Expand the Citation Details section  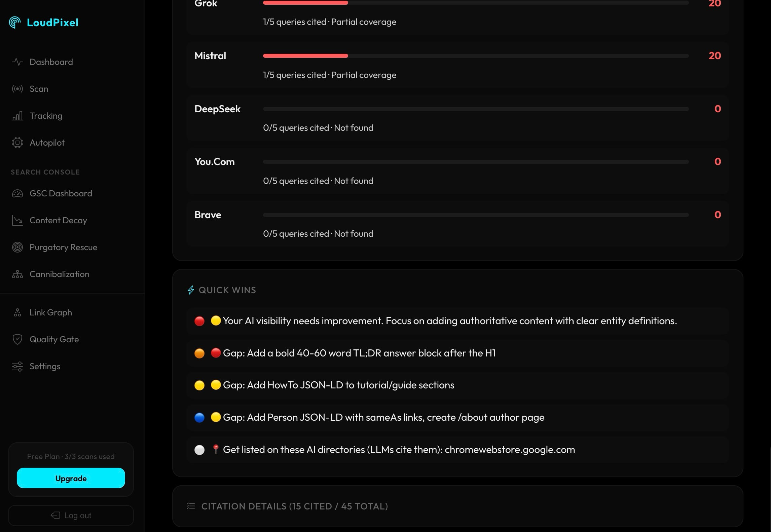294,506
